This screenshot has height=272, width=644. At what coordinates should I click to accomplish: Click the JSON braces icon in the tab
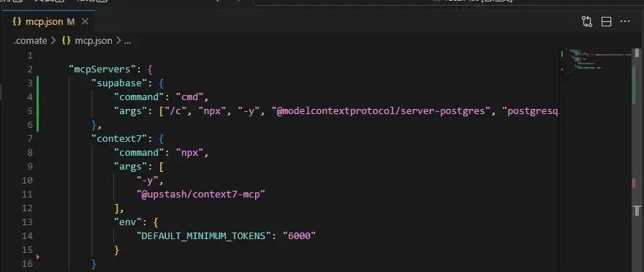coord(16,22)
